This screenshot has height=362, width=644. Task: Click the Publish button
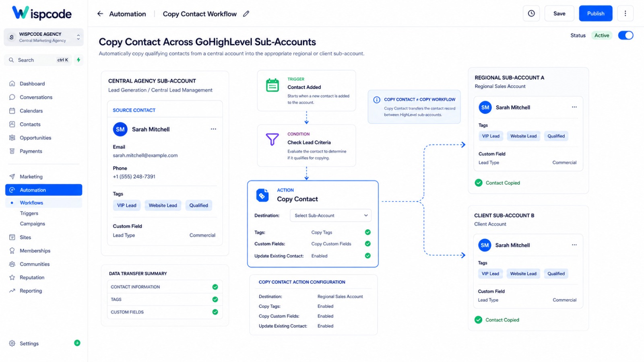[596, 13]
